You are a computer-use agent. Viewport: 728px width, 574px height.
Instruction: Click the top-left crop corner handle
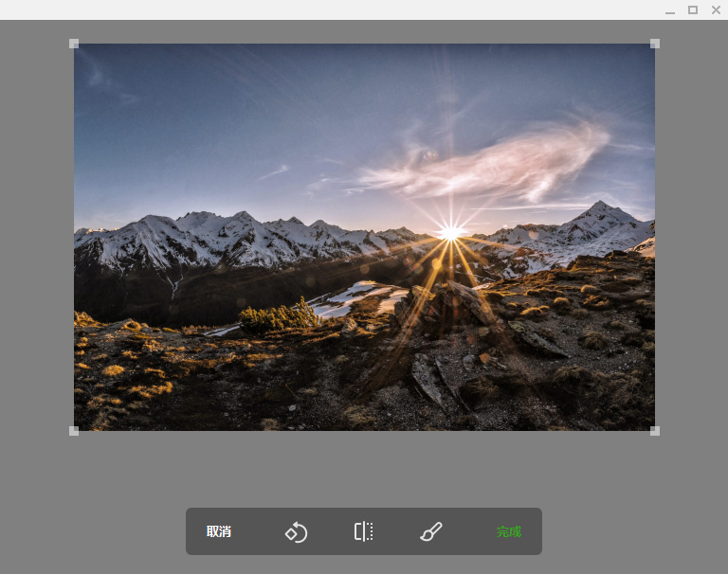(x=74, y=44)
